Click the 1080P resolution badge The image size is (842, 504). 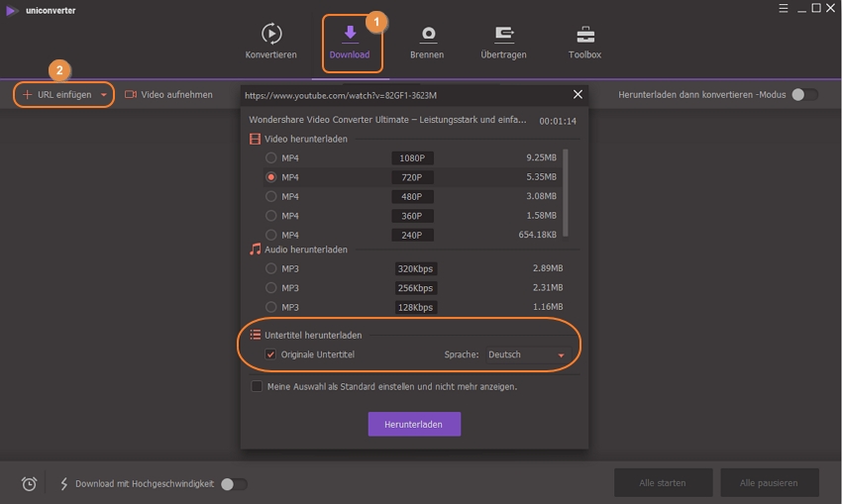(x=412, y=157)
